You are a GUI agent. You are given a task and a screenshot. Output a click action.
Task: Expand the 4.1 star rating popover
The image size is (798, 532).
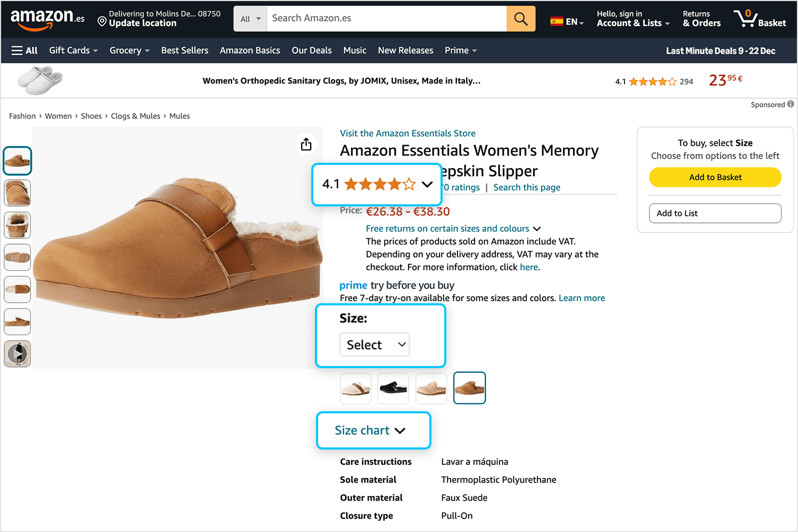pos(377,185)
